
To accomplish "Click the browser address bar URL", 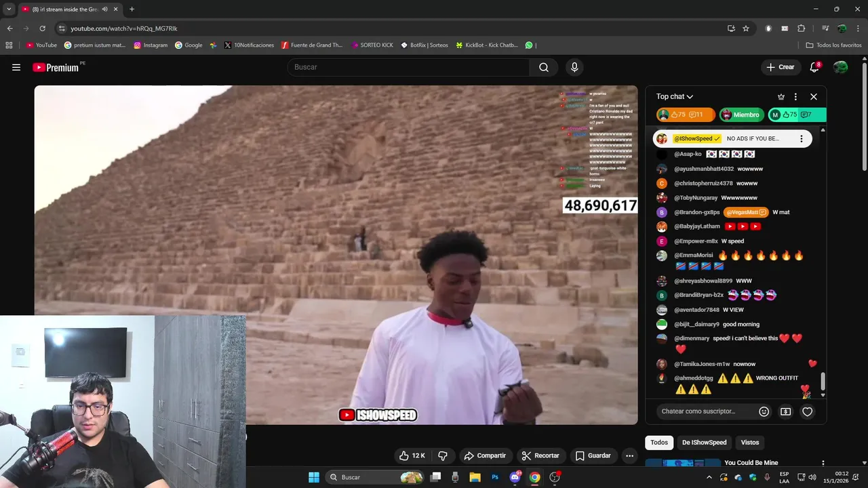I will pyautogui.click(x=123, y=28).
